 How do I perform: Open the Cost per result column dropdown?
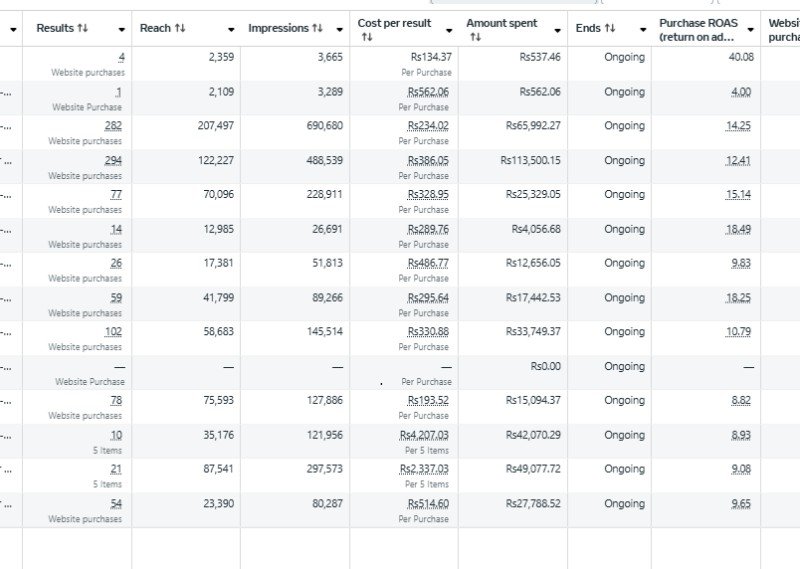click(448, 30)
